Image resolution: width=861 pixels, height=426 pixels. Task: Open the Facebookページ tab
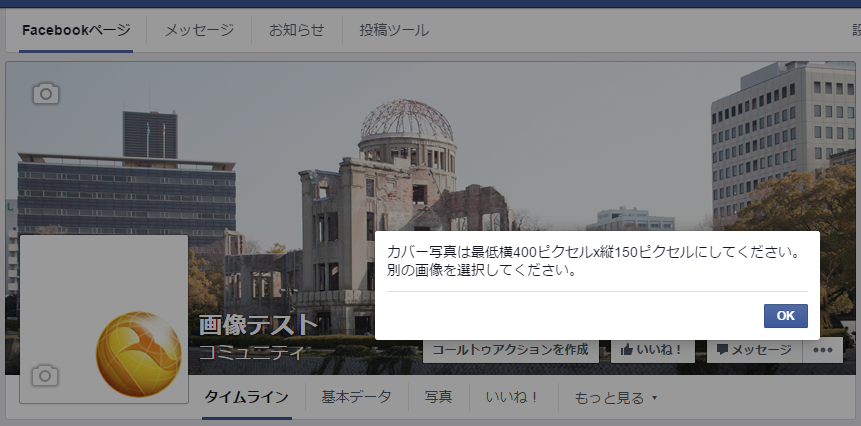76,30
